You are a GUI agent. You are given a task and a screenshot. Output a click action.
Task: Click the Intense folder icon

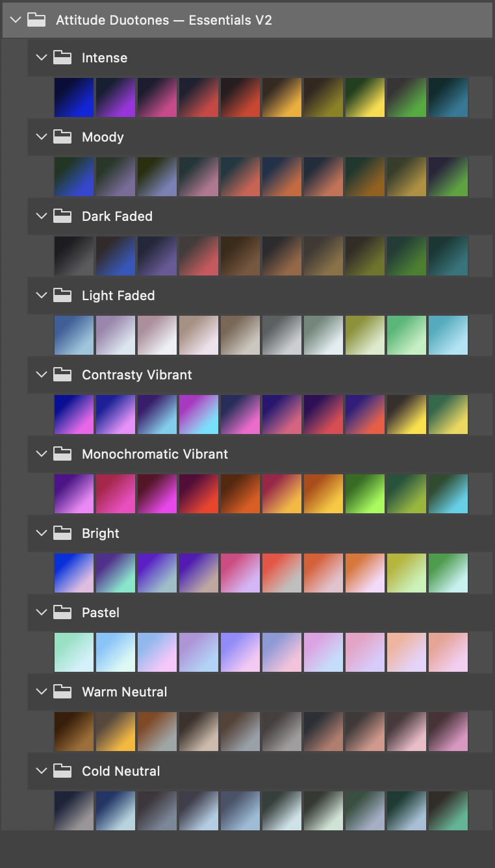click(62, 57)
